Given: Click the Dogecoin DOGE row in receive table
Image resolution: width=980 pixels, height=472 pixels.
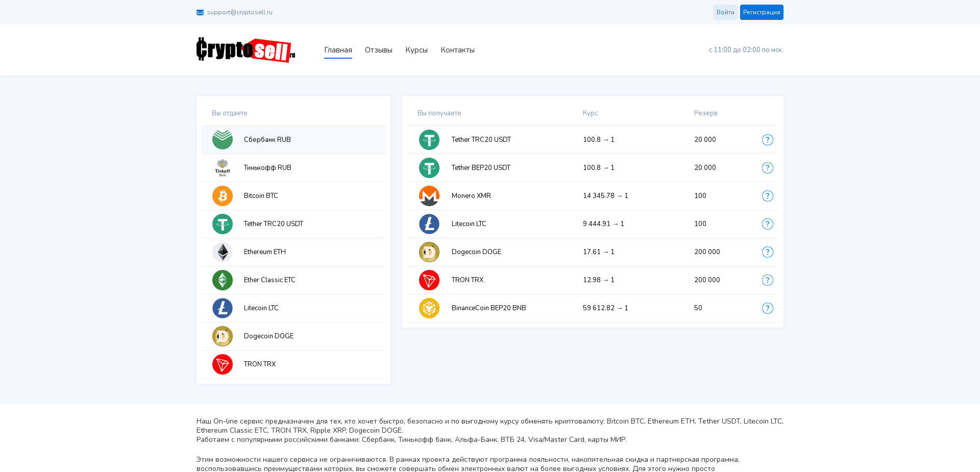Looking at the screenshot, I should pyautogui.click(x=561, y=252).
